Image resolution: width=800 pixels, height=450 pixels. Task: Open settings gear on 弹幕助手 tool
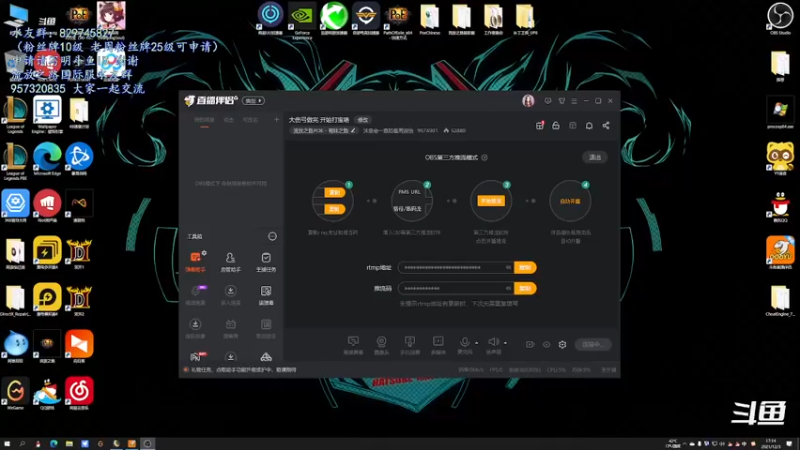(204, 253)
